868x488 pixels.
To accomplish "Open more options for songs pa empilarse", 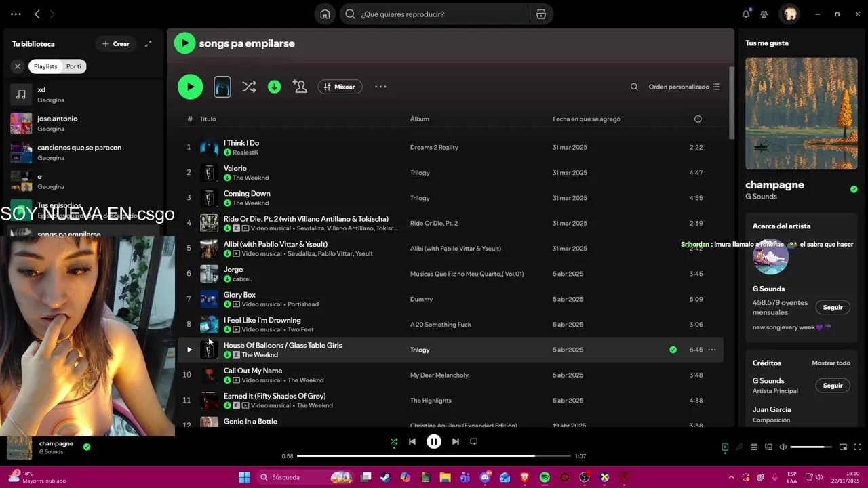I will click(x=380, y=87).
